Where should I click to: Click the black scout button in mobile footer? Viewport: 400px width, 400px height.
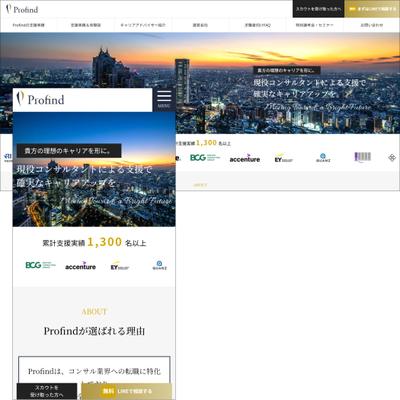(47, 391)
